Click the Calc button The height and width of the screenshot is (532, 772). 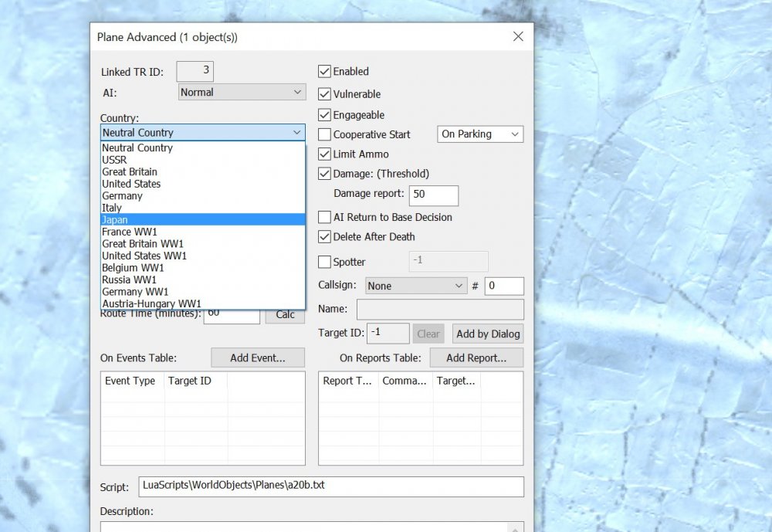point(285,314)
